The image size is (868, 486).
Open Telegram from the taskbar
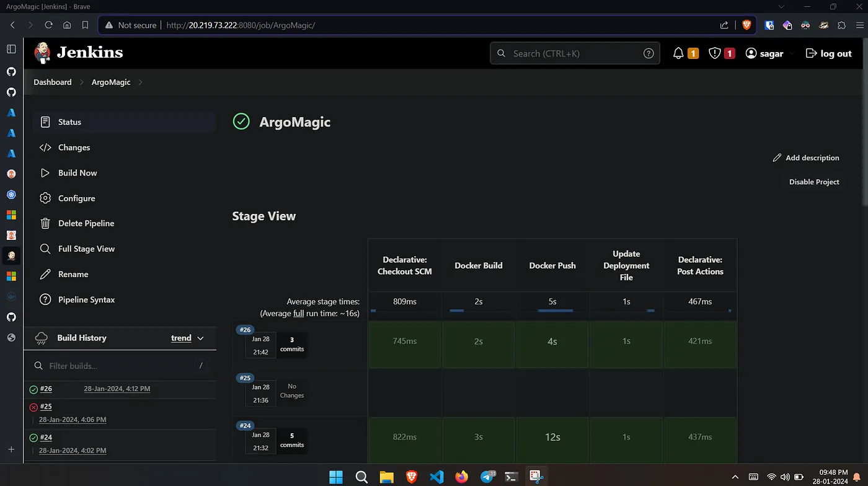487,477
